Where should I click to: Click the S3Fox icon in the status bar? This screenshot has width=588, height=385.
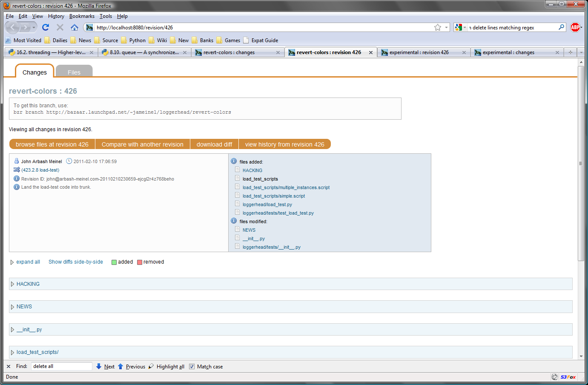click(568, 377)
